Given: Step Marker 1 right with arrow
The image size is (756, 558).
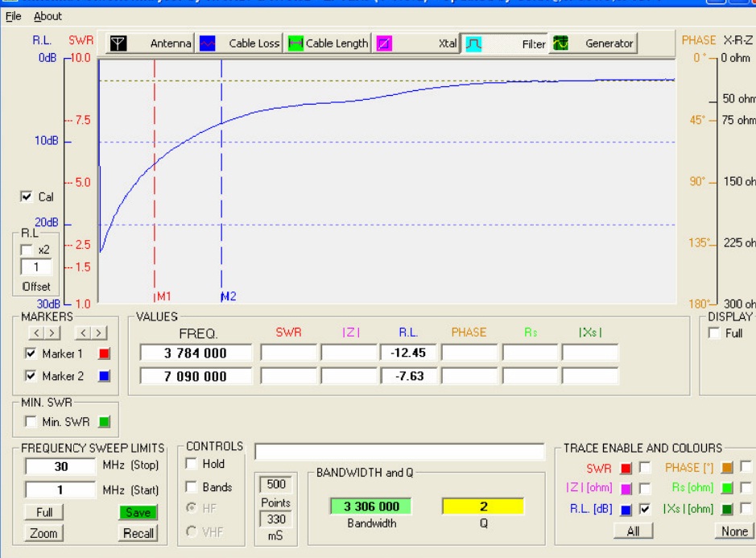Looking at the screenshot, I should pyautogui.click(x=52, y=333).
